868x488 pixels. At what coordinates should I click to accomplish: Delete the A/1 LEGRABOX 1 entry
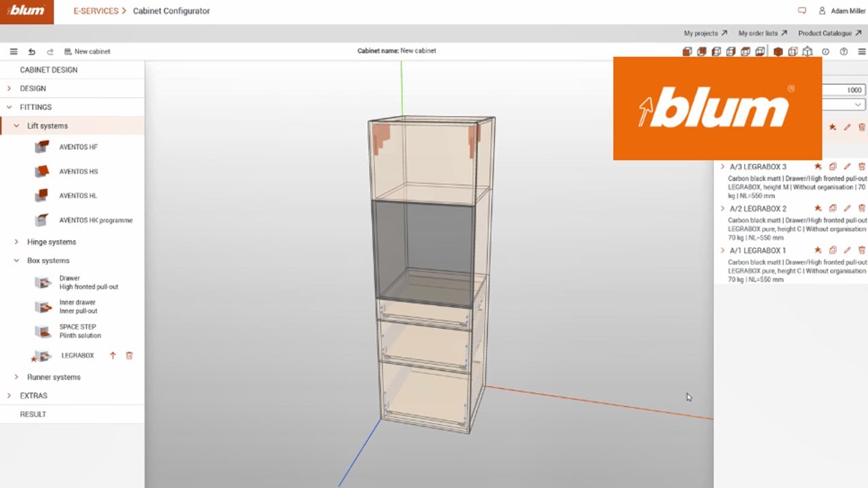862,251
